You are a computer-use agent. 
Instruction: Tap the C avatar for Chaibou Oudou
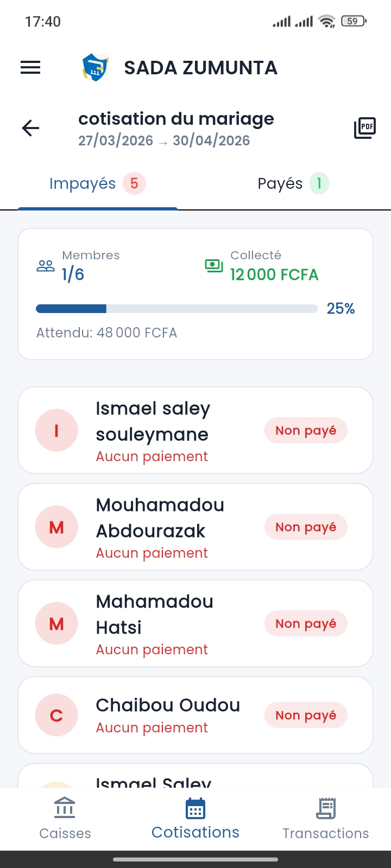(x=56, y=716)
